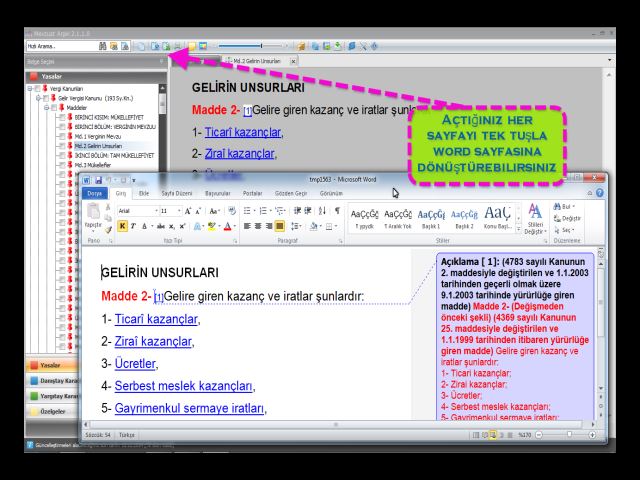Click the green download arrow icon in Mevzuat toolbar
This screenshot has height=480, width=640.
click(x=338, y=46)
